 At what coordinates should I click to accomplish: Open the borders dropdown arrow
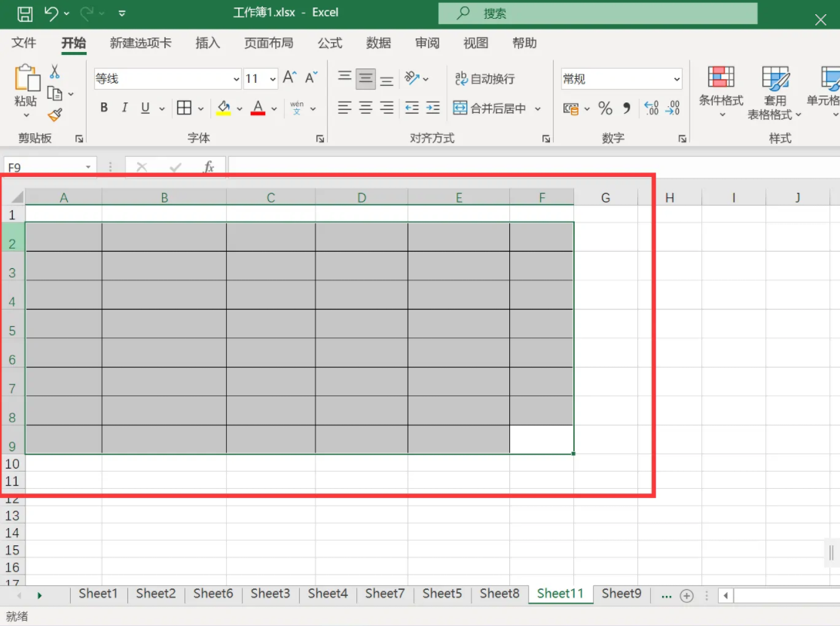coord(201,109)
